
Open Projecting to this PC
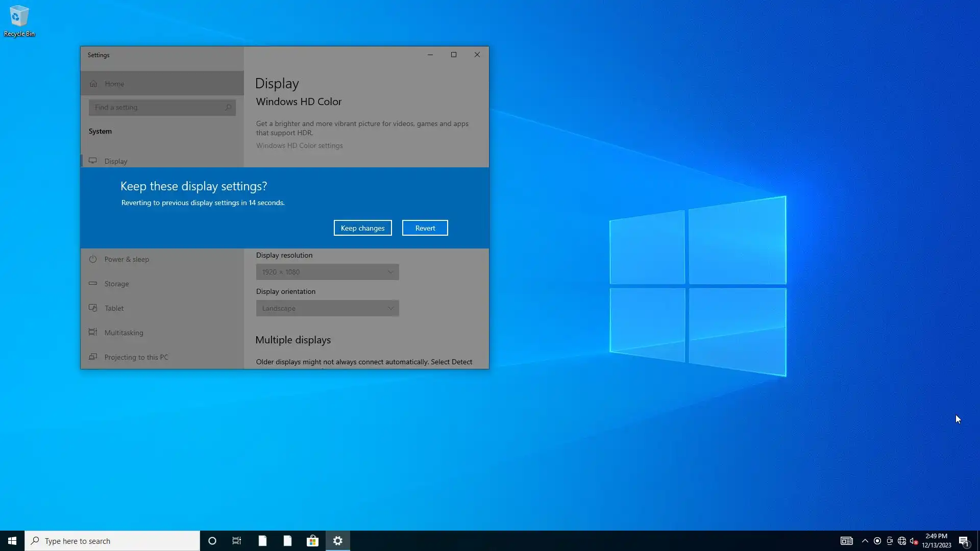tap(136, 357)
